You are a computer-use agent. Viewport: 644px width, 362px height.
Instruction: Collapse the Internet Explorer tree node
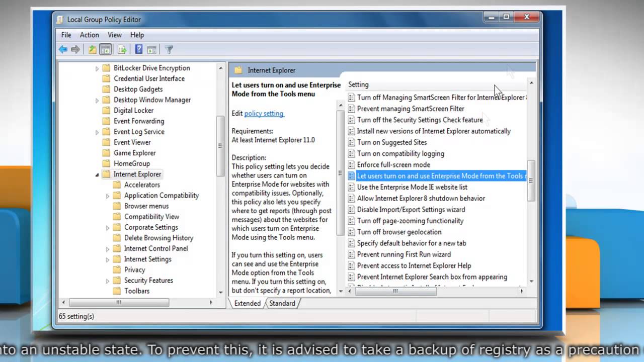pyautogui.click(x=97, y=174)
